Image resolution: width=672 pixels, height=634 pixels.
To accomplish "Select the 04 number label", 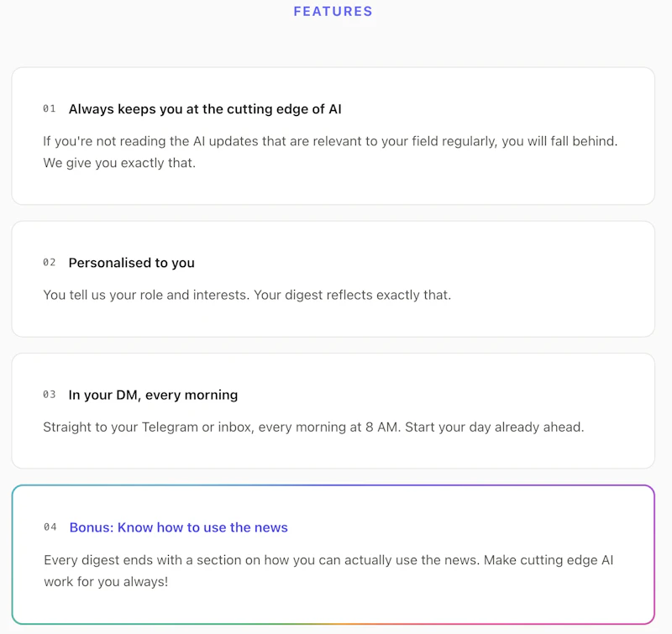I will coord(50,527).
